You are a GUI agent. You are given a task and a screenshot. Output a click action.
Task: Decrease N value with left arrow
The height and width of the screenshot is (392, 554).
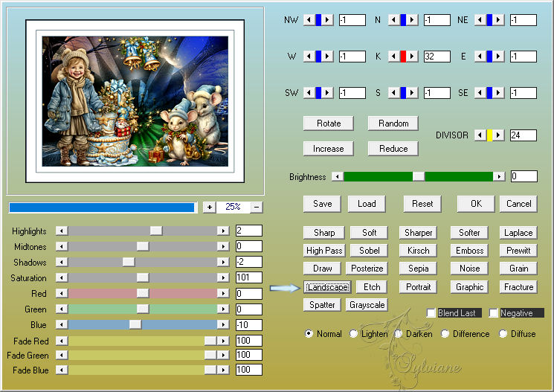[393, 20]
